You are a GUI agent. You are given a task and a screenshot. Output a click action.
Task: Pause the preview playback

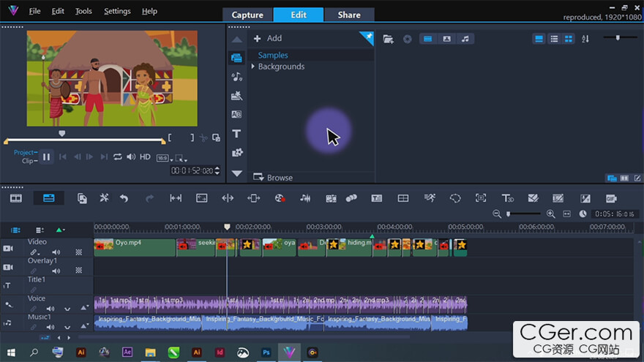(x=46, y=157)
